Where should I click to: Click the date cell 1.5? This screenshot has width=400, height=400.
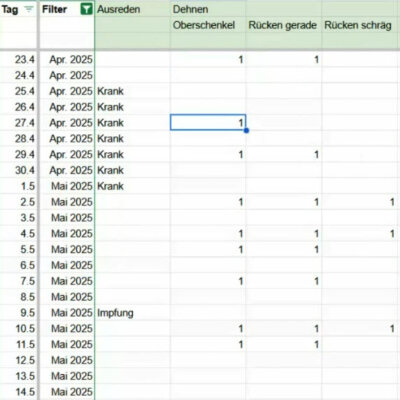coord(18,186)
